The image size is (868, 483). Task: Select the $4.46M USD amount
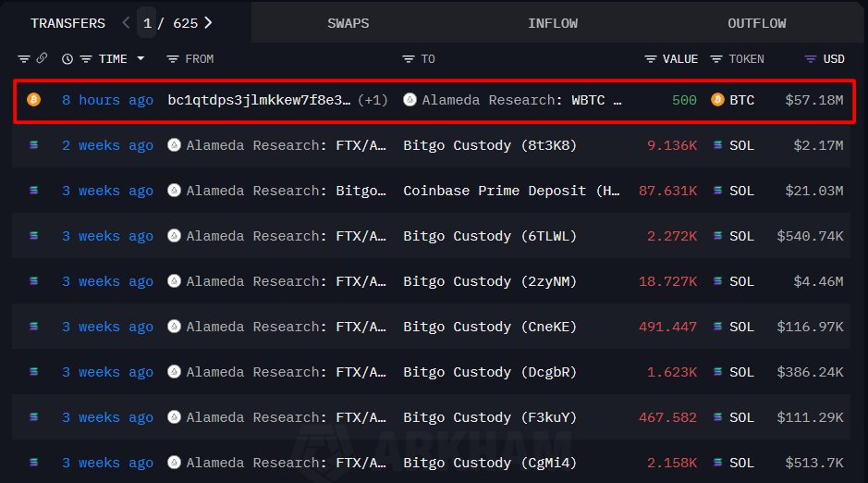[x=818, y=282]
